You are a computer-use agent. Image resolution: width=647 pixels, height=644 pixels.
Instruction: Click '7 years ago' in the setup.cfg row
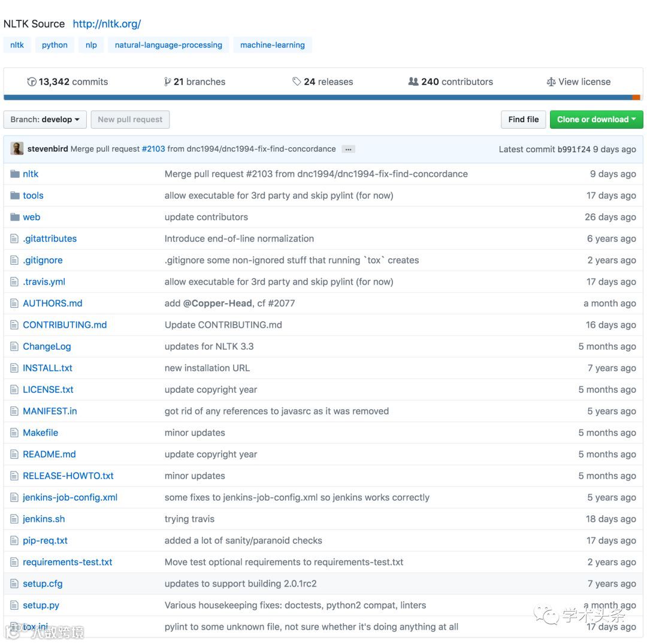coord(612,583)
